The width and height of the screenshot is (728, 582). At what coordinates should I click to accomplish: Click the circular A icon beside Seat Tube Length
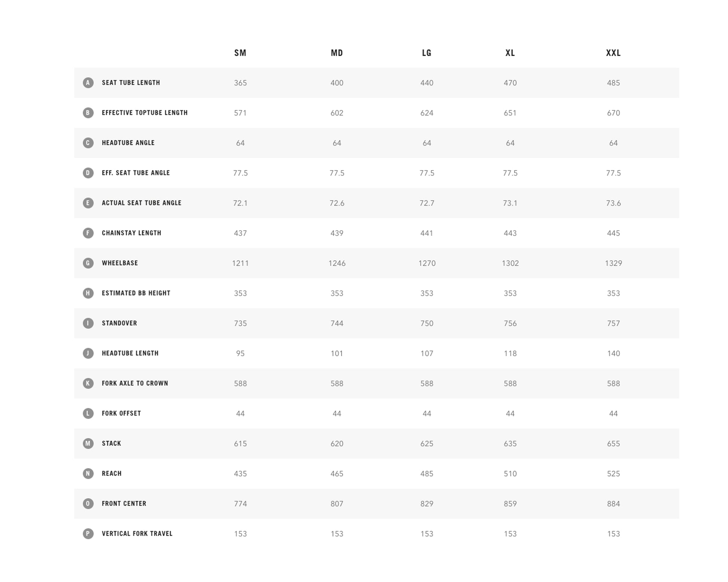88,83
